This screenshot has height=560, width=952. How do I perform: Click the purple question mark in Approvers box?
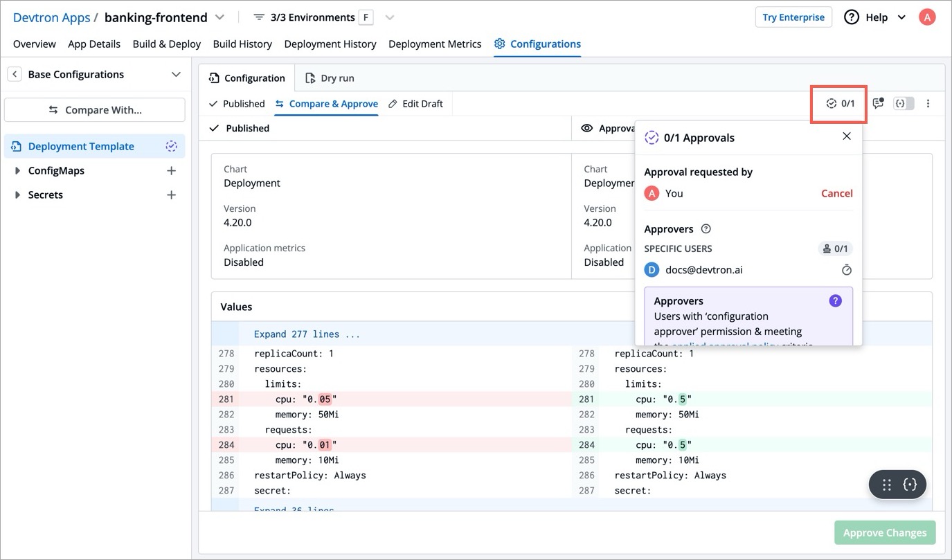click(835, 301)
